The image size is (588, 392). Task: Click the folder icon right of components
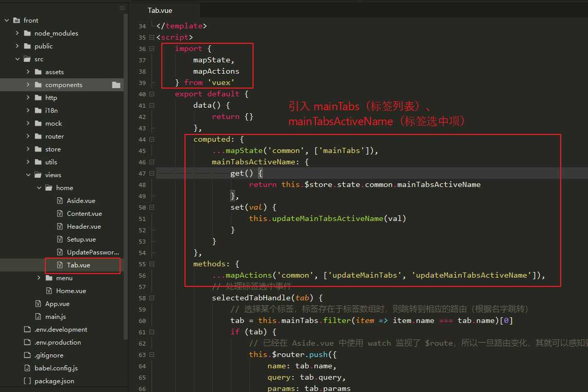tap(116, 85)
